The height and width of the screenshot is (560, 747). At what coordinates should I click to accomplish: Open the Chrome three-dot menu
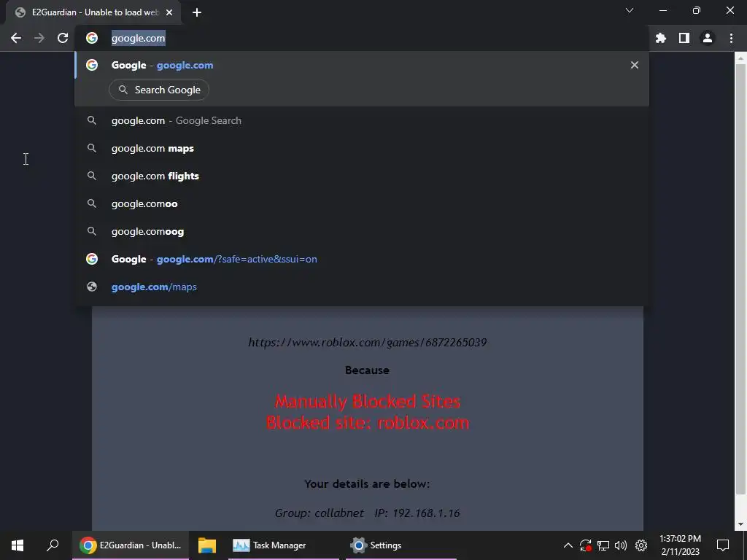tap(731, 38)
